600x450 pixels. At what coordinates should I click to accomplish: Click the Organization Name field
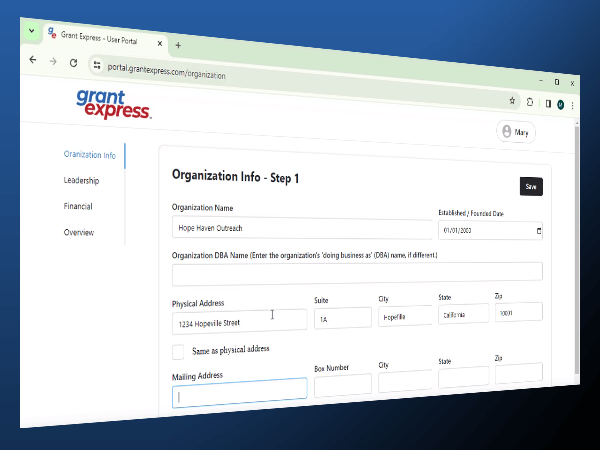(x=302, y=228)
